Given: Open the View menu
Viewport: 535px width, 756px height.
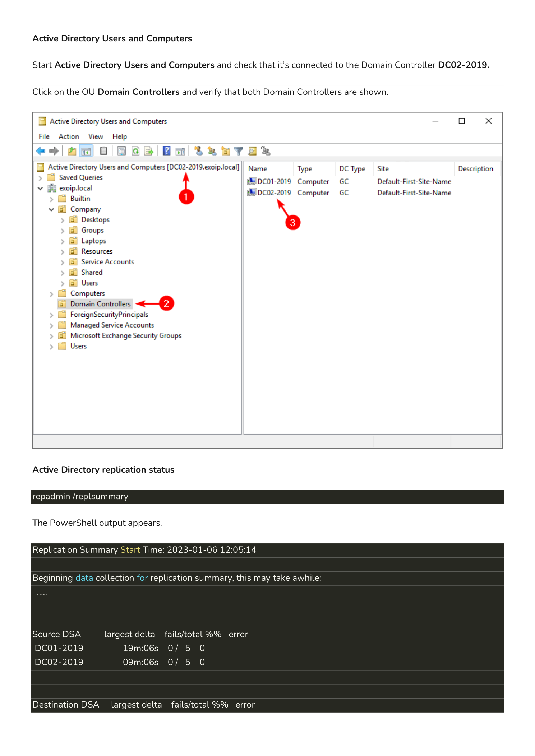Looking at the screenshot, I should pyautogui.click(x=96, y=136).
